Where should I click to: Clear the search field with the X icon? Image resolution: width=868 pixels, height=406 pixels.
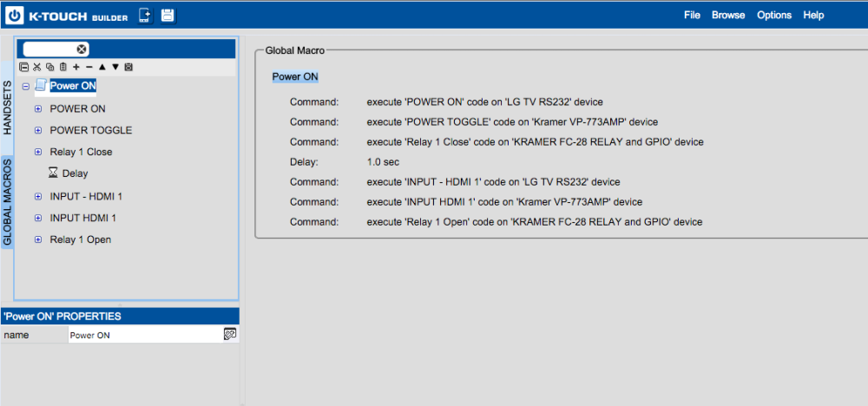[x=82, y=49]
